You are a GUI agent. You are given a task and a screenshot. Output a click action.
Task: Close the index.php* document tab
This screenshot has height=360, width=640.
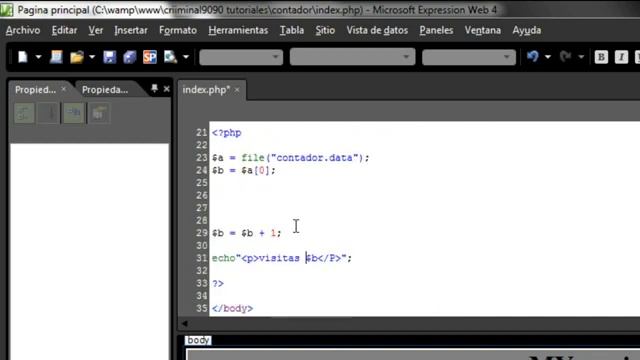click(237, 90)
